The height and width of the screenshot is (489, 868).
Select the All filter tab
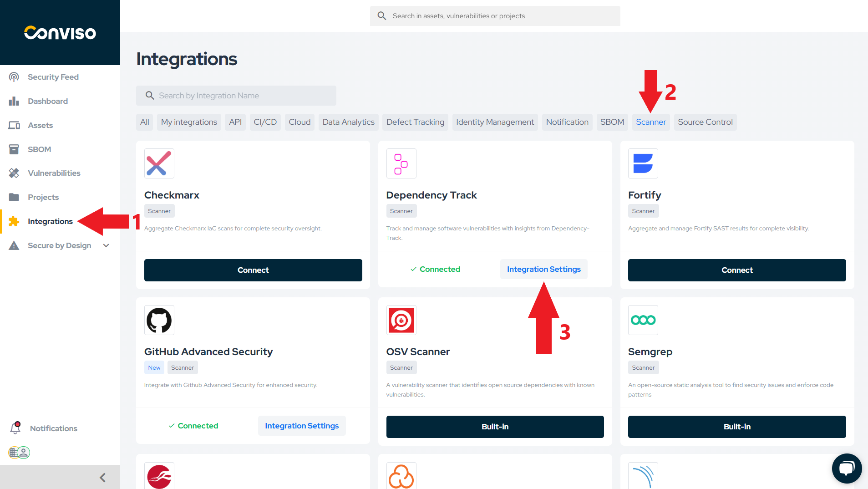pyautogui.click(x=145, y=122)
